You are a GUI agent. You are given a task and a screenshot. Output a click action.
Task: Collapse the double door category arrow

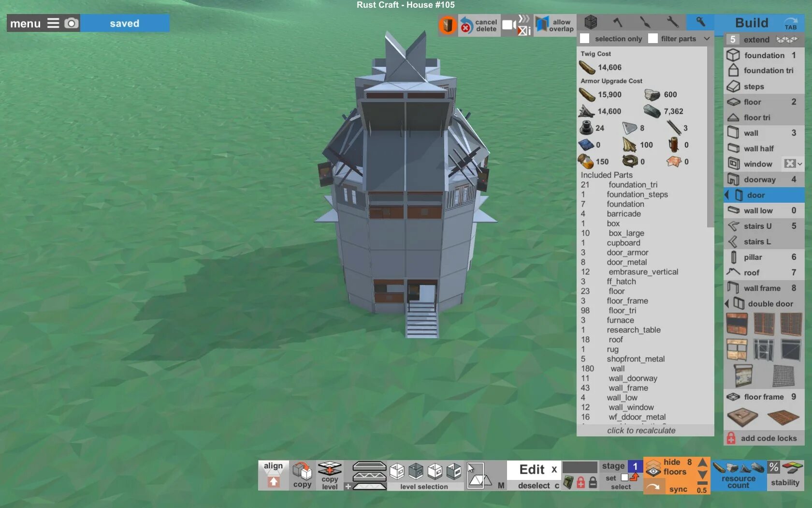pyautogui.click(x=727, y=303)
